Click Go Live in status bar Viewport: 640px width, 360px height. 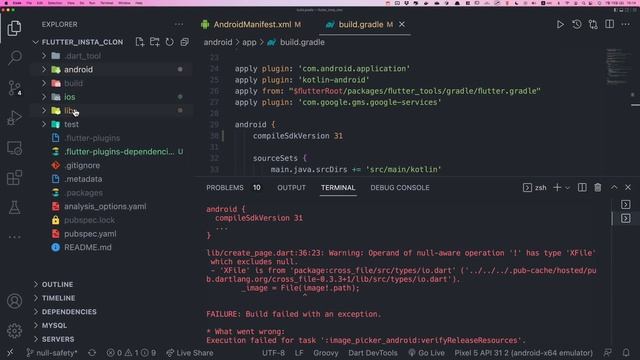(427, 353)
